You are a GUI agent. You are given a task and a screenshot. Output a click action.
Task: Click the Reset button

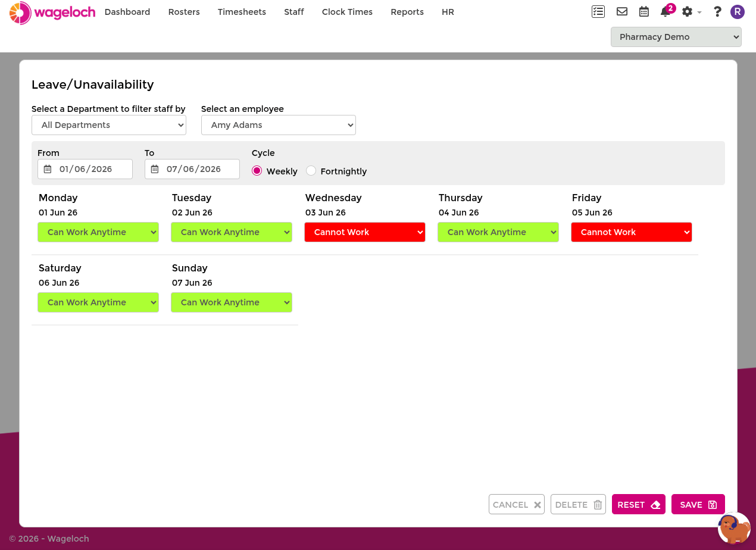[x=639, y=504]
